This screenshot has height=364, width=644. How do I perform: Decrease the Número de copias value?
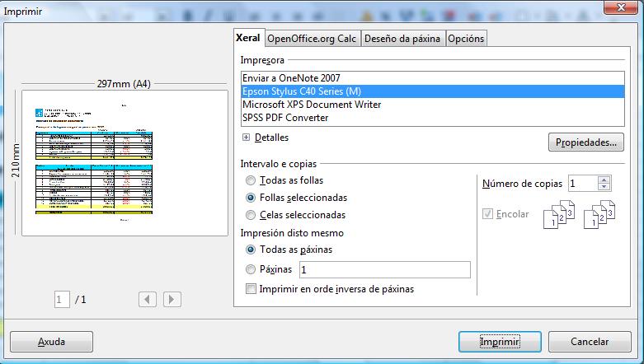604,188
